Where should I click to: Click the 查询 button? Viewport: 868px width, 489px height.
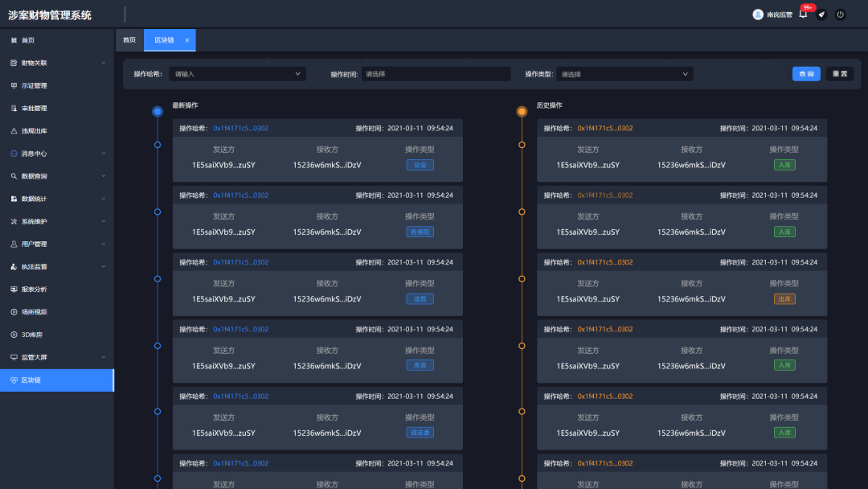[806, 74]
